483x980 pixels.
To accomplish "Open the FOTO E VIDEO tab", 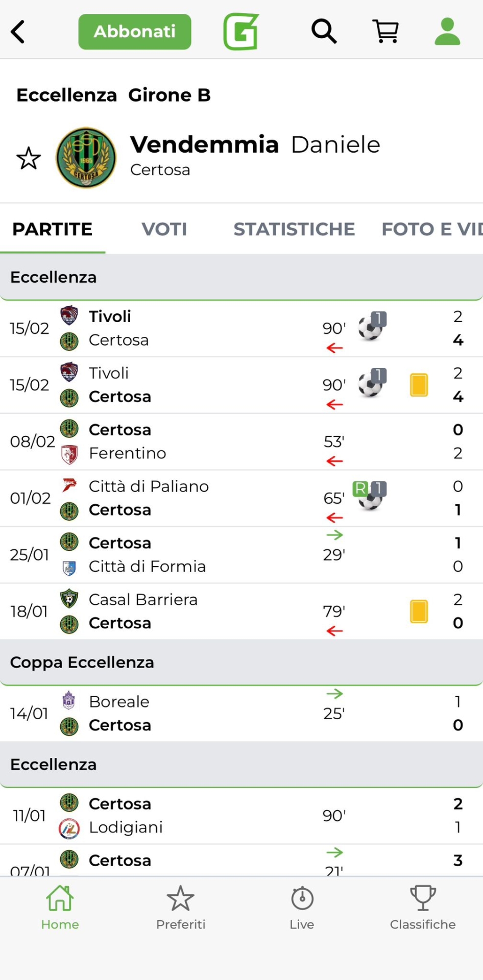I will [x=432, y=229].
